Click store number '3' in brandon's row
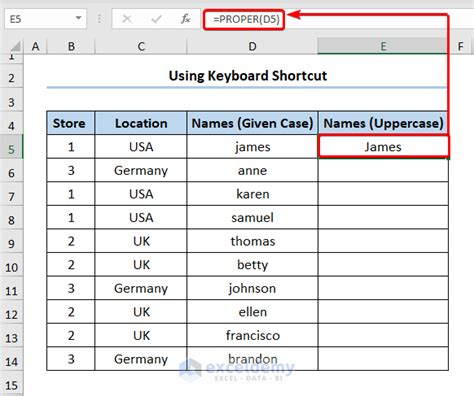Screen dimensions: 474x396 pyautogui.click(x=71, y=359)
